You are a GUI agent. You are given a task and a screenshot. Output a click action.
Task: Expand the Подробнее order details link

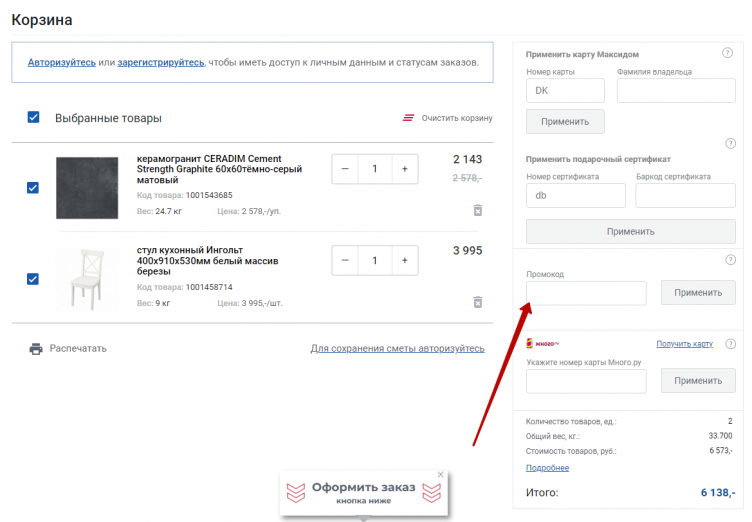[547, 468]
